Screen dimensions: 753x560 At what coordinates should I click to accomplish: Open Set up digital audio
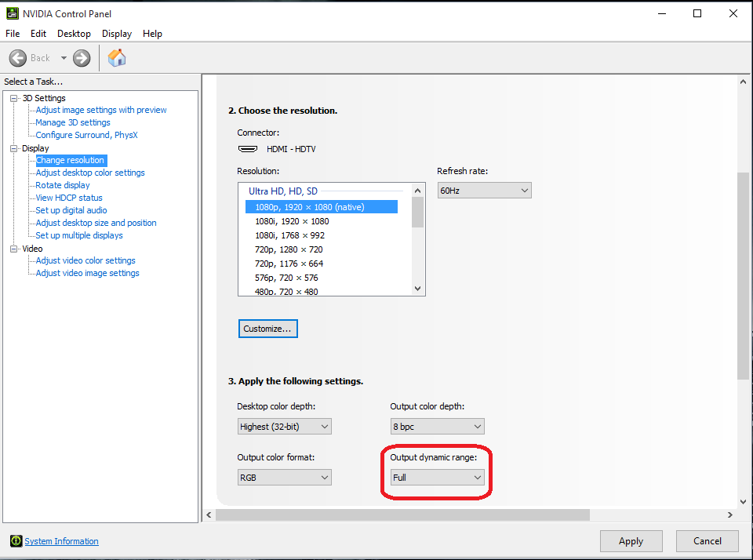[x=71, y=210]
